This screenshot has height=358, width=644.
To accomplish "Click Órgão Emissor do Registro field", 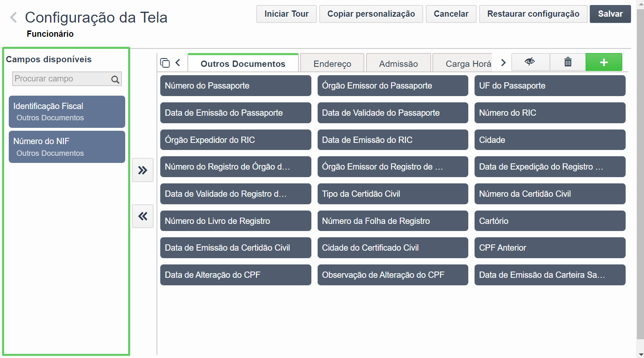I will tap(393, 167).
